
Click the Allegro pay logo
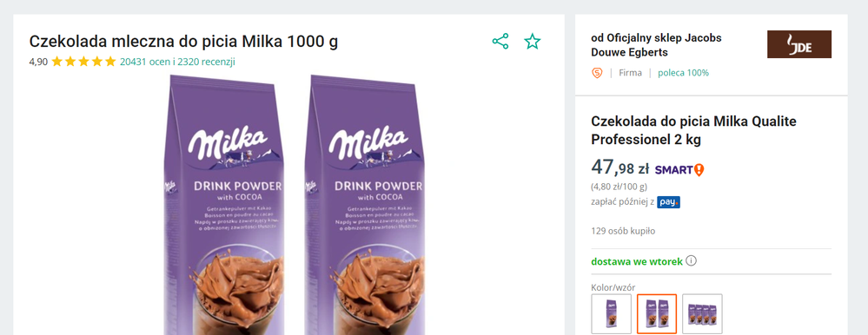click(x=669, y=202)
